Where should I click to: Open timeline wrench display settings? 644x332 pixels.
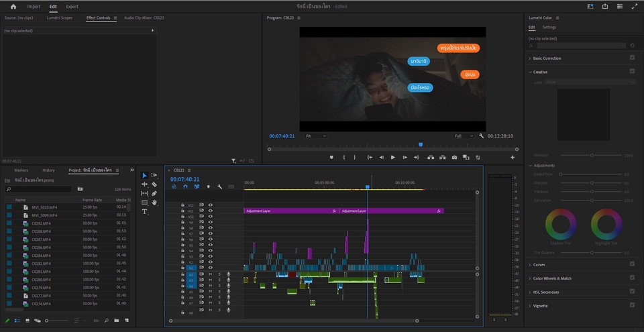219,186
